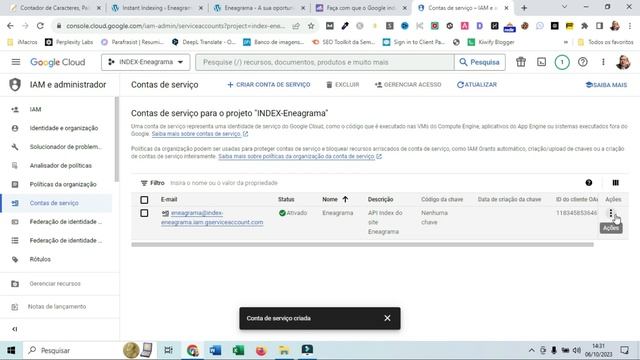Click the Google Cloud logo
The width and height of the screenshot is (640, 360).
click(x=58, y=62)
